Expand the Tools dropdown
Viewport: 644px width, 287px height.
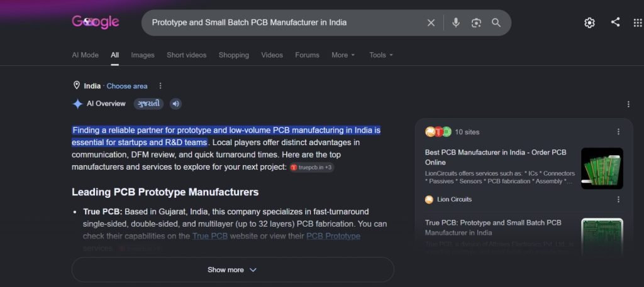point(381,55)
